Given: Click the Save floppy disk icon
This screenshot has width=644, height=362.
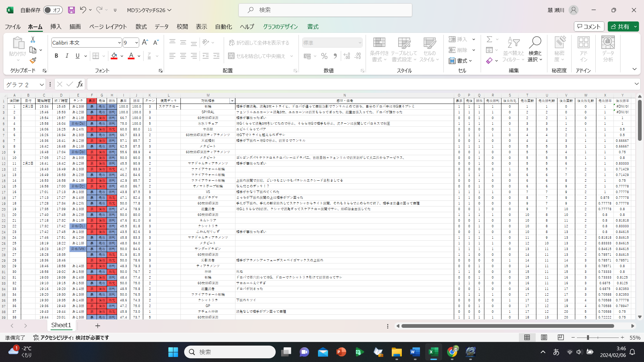Looking at the screenshot, I should click(x=71, y=10).
